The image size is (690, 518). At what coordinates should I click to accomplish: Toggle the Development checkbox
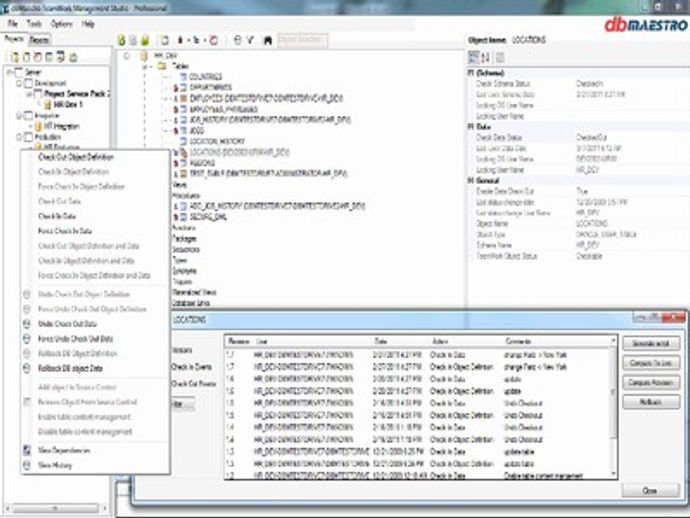tap(29, 83)
